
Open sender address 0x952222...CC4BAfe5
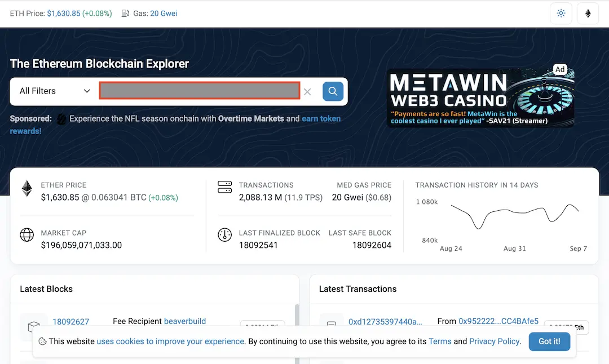tap(498, 321)
